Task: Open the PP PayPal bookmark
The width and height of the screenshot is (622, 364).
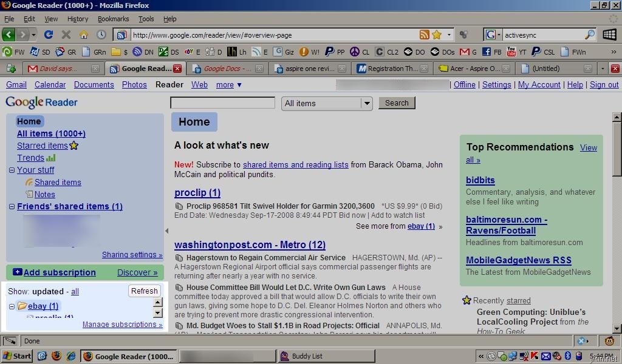Action: 335,52
